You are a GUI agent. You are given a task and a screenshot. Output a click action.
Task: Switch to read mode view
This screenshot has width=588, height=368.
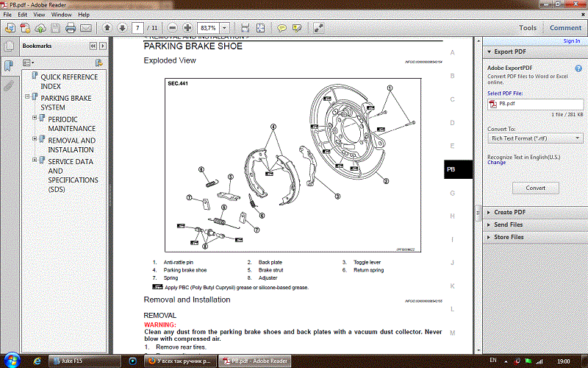[x=319, y=28]
